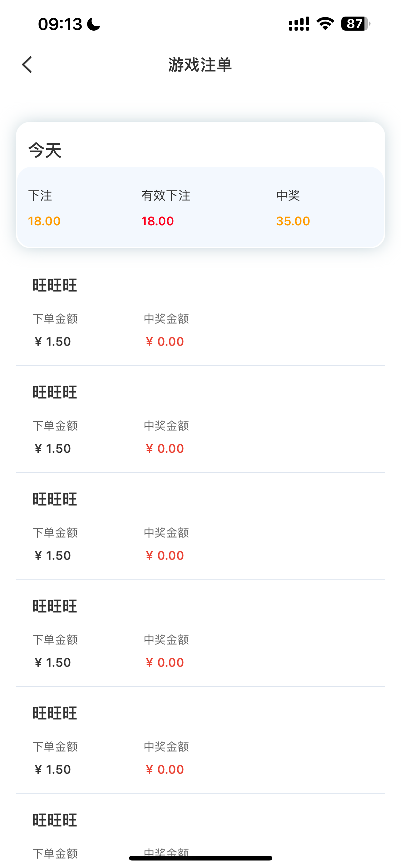Viewport: 401px width, 868px height.
Task: Tap the first record's 中奖金额 ¥ 0.00
Action: pos(165,341)
